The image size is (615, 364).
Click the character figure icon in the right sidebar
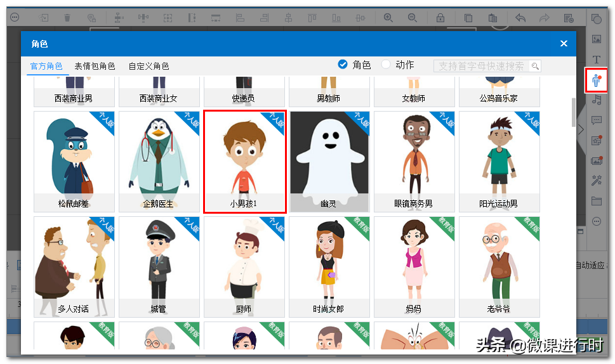click(596, 81)
